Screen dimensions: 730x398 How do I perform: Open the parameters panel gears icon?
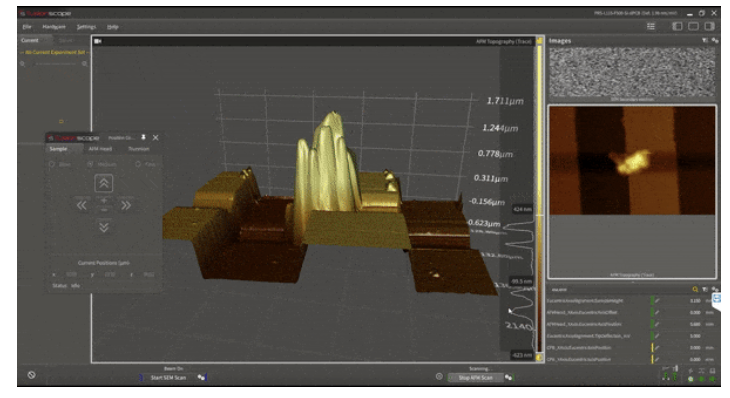coord(715,290)
